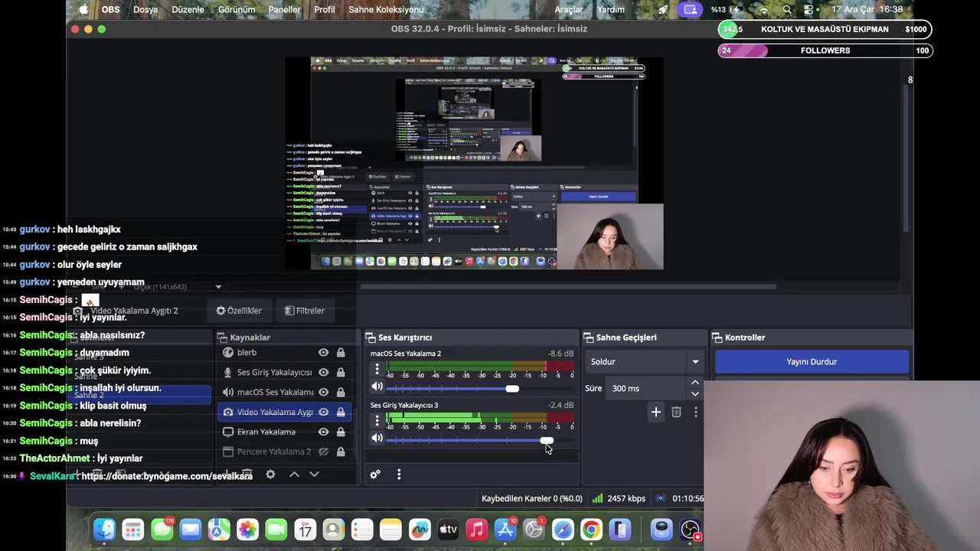The width and height of the screenshot is (980, 551).
Task: Open audio mixer menu three-dots icon
Action: pyautogui.click(x=399, y=474)
